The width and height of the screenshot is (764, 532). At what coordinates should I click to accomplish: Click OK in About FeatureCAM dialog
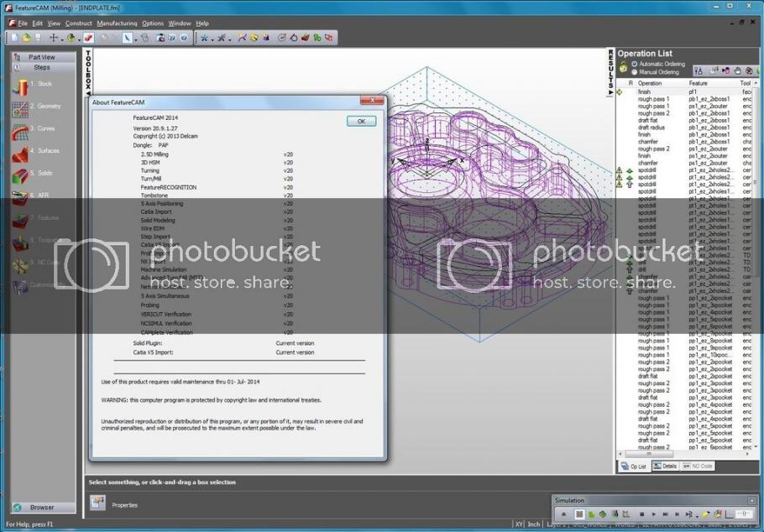click(x=361, y=122)
